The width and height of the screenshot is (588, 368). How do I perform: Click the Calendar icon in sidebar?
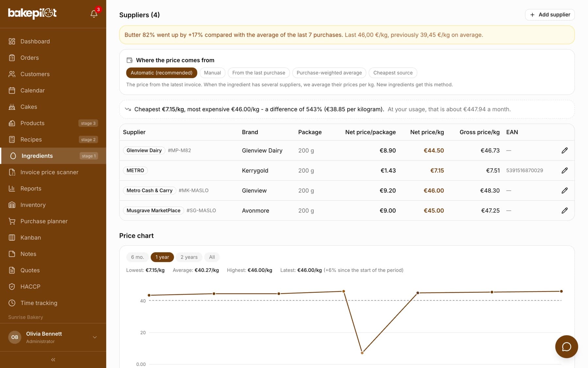pyautogui.click(x=12, y=90)
